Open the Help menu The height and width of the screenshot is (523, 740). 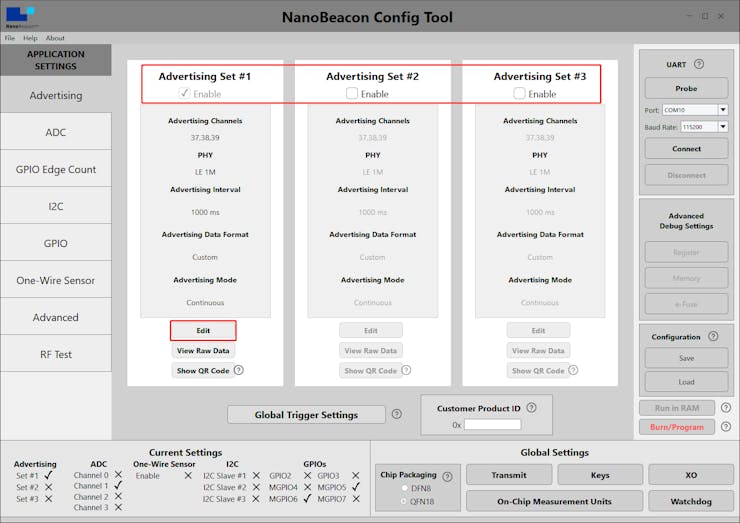coord(30,38)
